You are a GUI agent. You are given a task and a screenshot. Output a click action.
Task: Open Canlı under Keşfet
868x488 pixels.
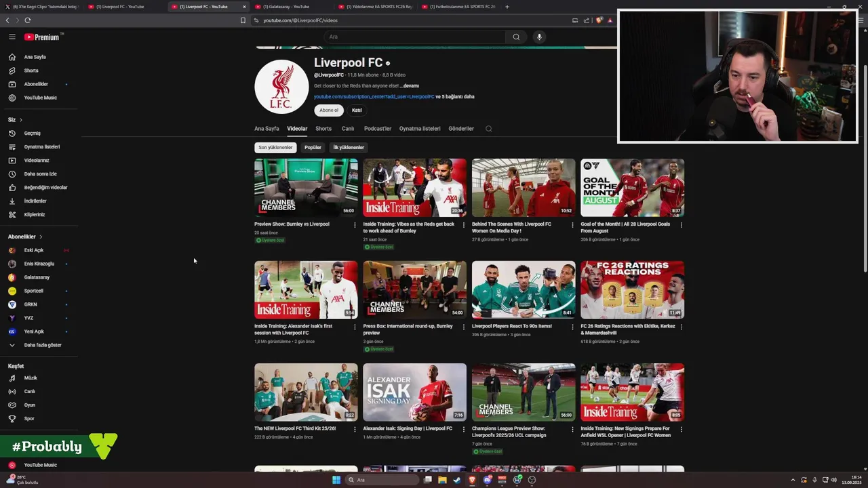39,392
